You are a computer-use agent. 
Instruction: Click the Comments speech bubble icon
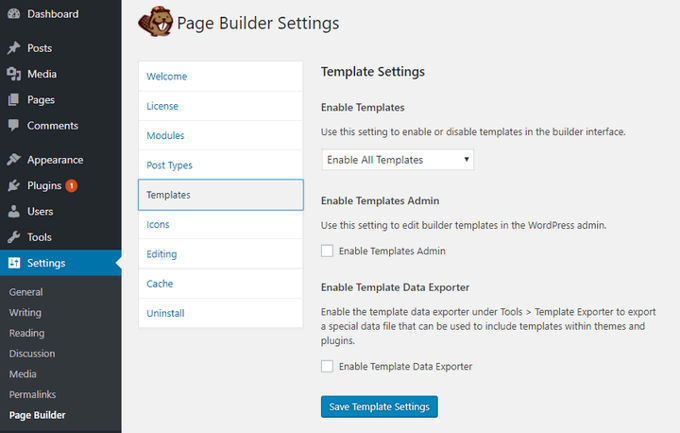tap(14, 125)
